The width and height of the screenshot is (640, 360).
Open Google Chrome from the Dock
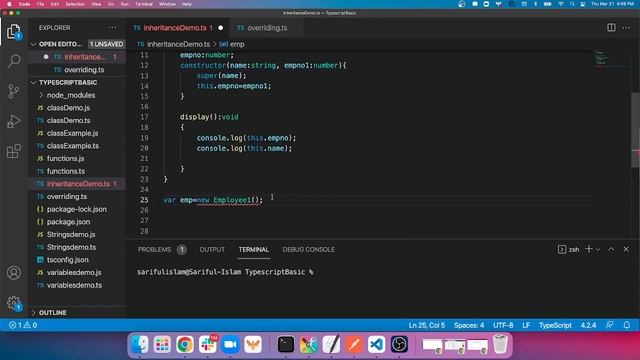pyautogui.click(x=184, y=344)
